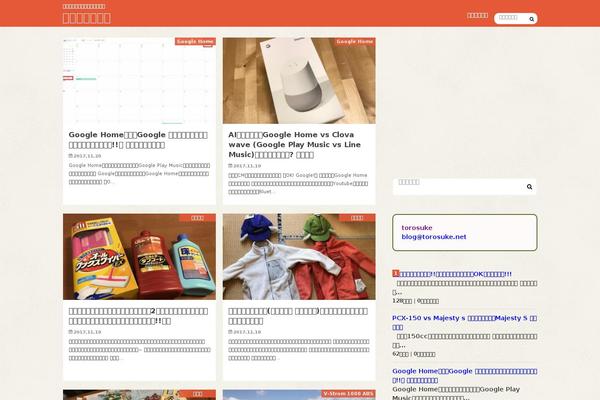The width and height of the screenshot is (600, 400).
Task: Click V-Strom 1000 ABS category tag
Action: click(x=348, y=393)
